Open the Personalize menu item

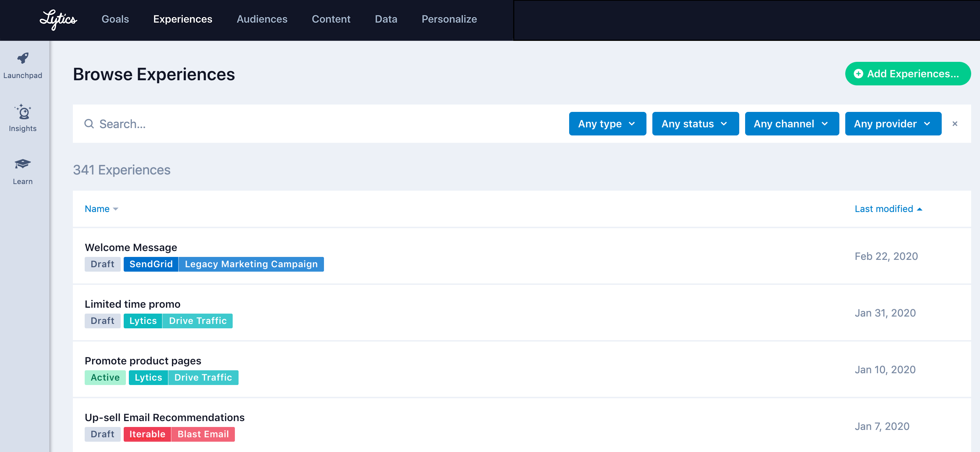pyautogui.click(x=449, y=19)
